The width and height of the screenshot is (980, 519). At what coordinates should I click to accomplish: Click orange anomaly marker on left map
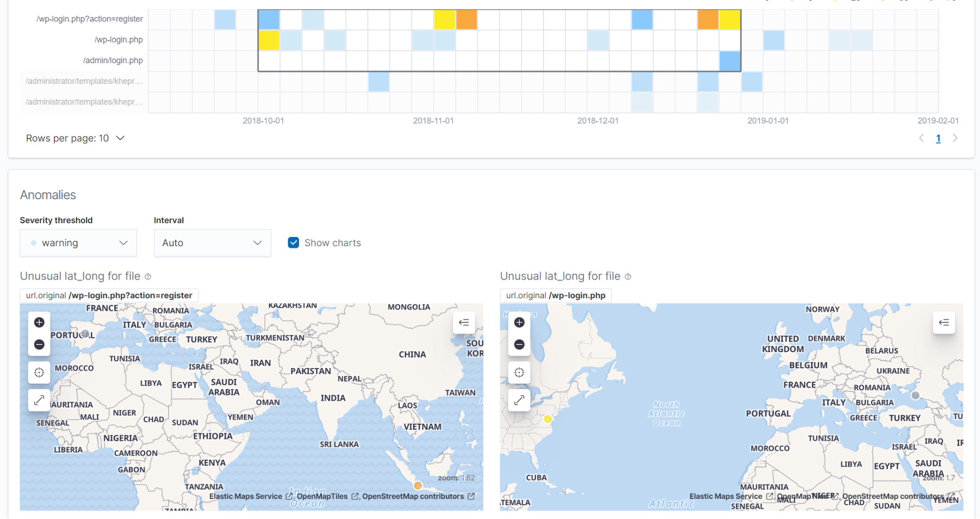pos(418,486)
